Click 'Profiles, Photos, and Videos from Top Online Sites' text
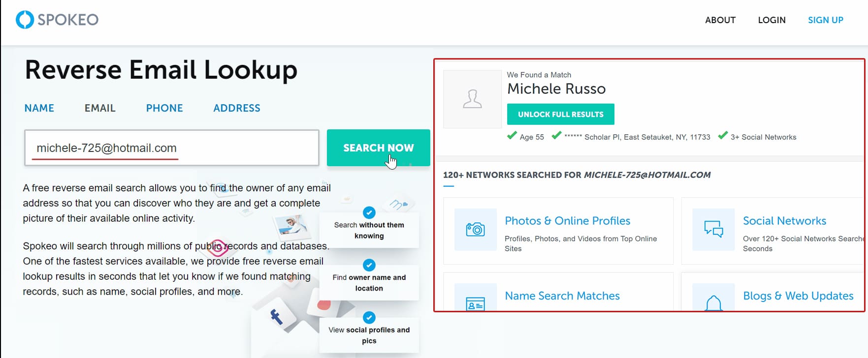Image resolution: width=868 pixels, height=358 pixels. click(580, 243)
